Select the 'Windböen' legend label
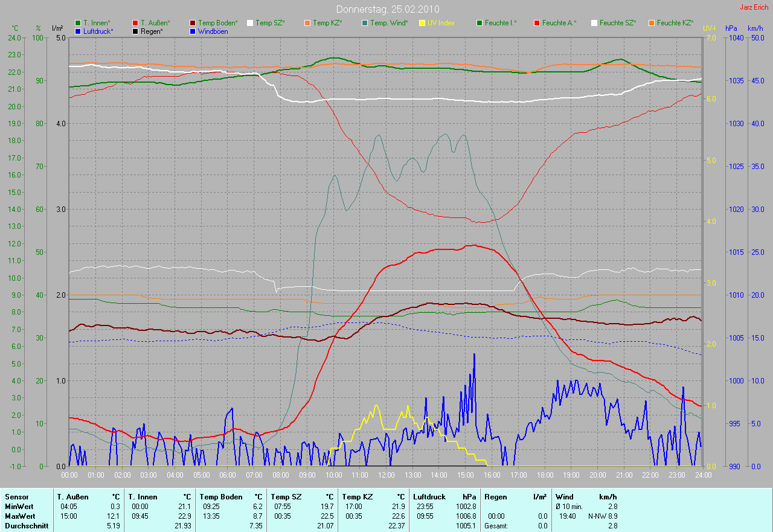The width and height of the screenshot is (773, 532). (213, 31)
